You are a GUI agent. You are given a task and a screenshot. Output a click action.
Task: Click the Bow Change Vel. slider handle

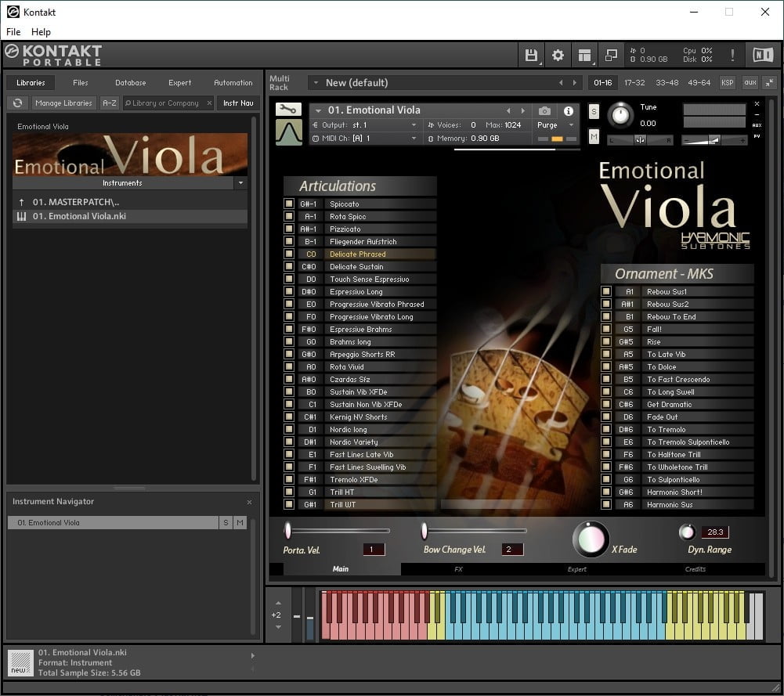425,530
